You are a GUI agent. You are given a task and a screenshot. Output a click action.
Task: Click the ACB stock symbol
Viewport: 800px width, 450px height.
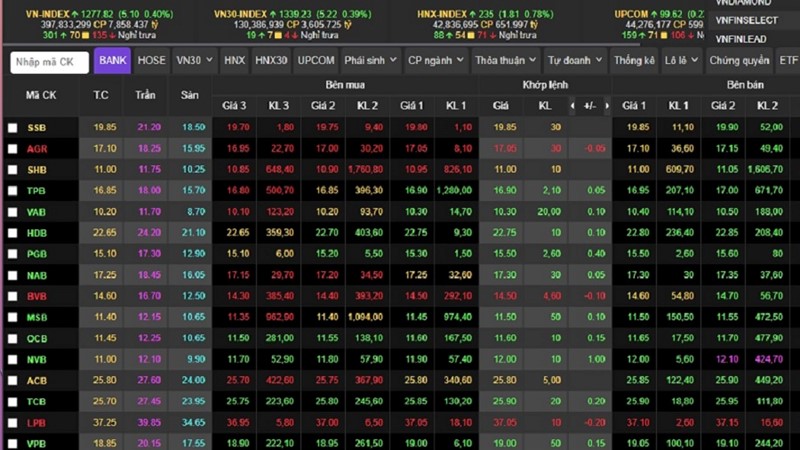click(x=37, y=381)
